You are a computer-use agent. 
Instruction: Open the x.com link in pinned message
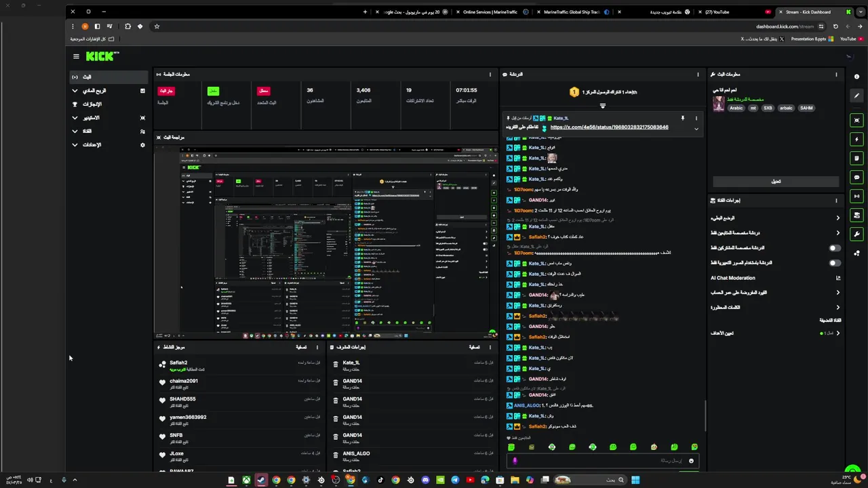click(609, 127)
